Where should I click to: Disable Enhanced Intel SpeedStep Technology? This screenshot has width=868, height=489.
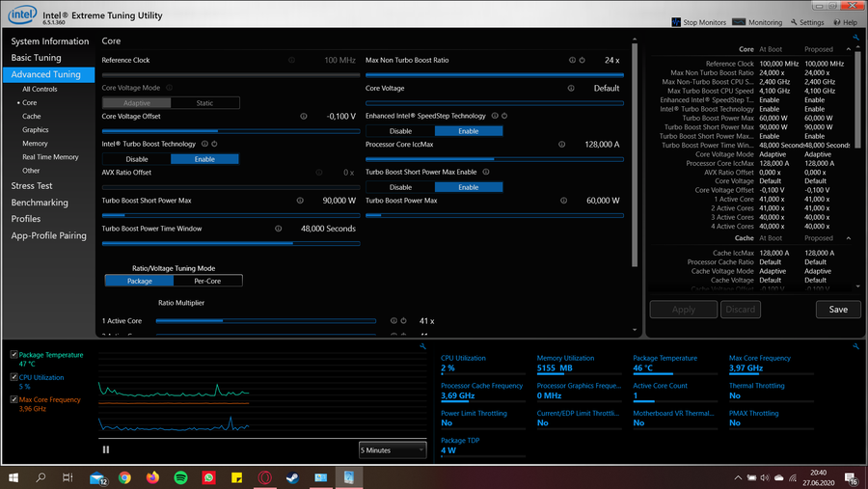click(x=400, y=131)
